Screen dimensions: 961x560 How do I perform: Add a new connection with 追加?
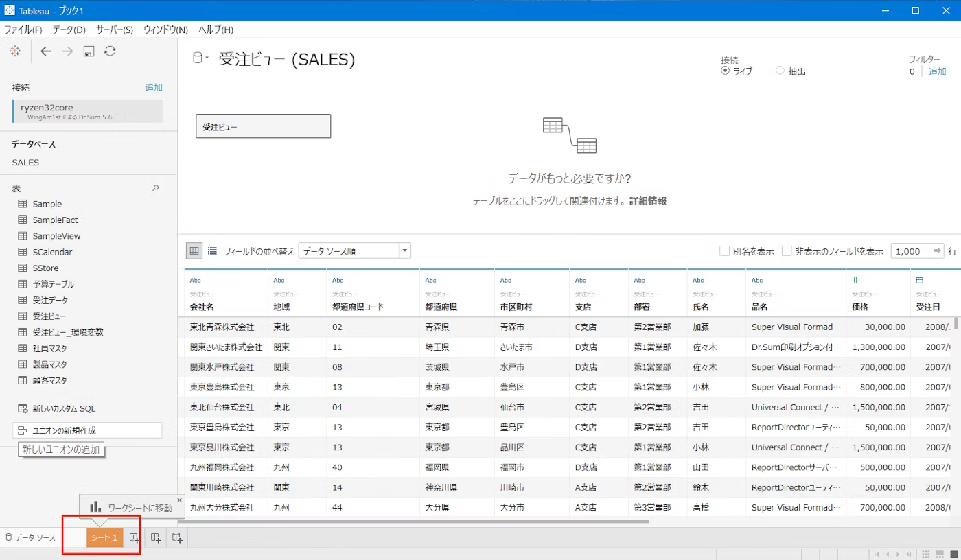coord(154,88)
